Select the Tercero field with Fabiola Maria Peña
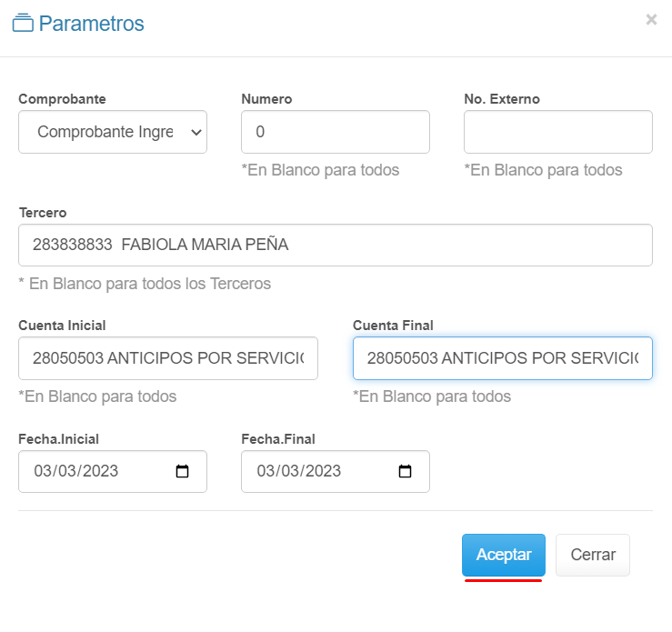The image size is (672, 632). (x=335, y=245)
